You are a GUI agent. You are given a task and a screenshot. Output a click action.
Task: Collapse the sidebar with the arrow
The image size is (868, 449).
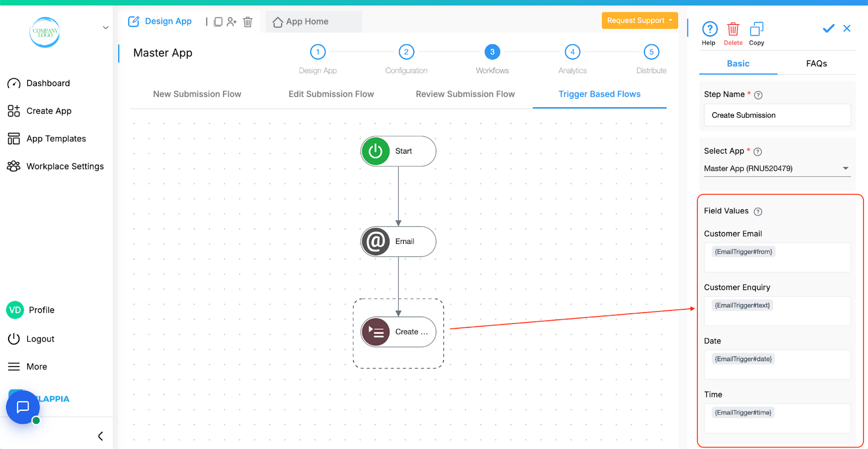click(x=100, y=436)
